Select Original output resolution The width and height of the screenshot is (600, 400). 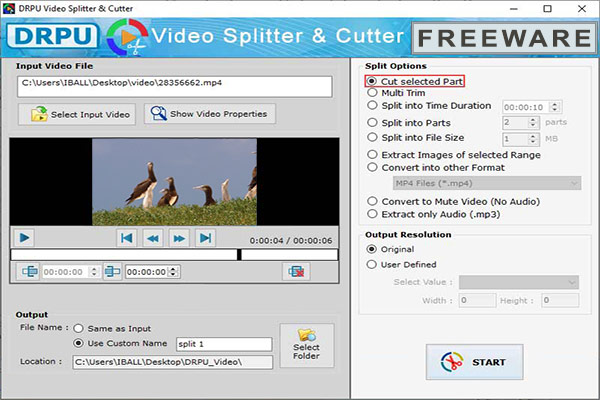[x=391, y=249]
